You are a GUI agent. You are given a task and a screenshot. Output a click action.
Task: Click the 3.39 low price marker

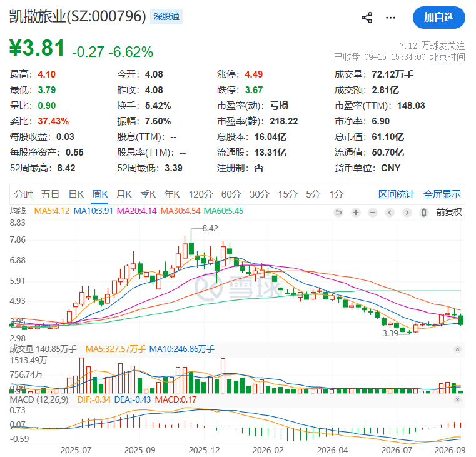390,333
